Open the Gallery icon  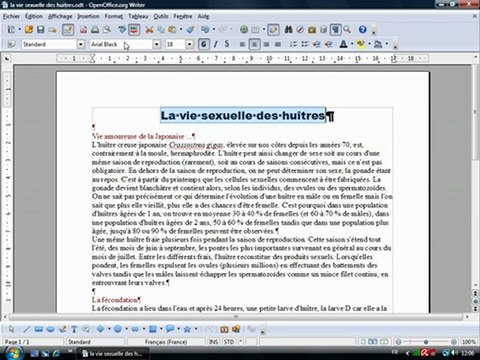(312, 30)
